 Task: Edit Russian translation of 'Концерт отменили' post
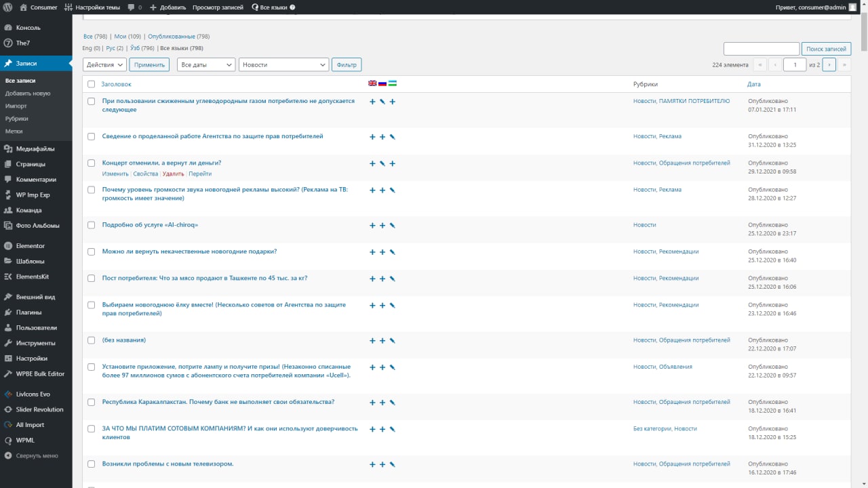[x=382, y=163]
